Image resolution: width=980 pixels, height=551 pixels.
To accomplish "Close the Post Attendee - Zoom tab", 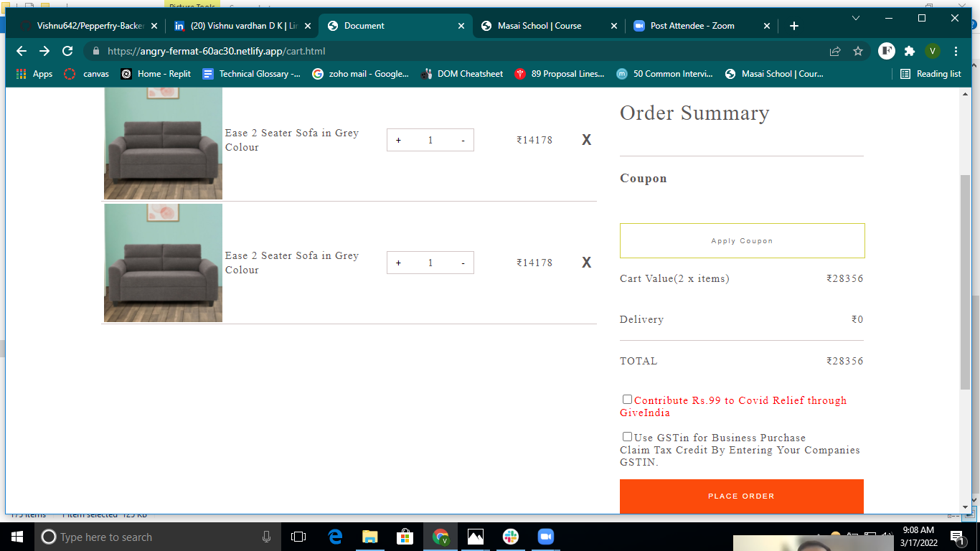I will click(x=766, y=26).
